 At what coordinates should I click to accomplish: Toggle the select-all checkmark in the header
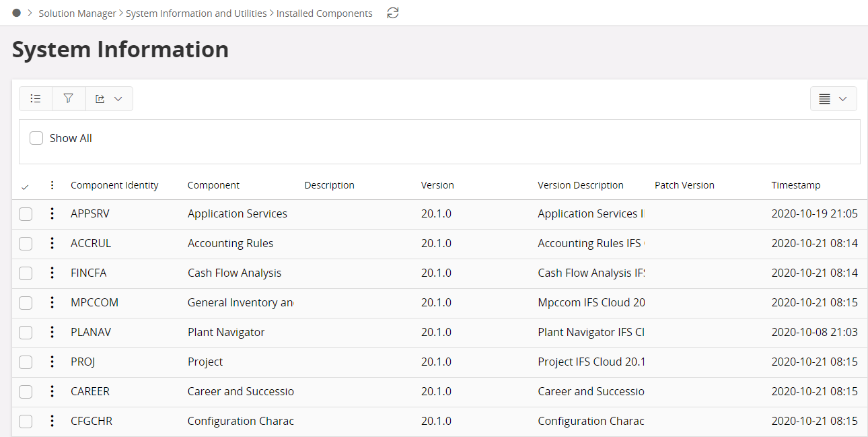26,187
